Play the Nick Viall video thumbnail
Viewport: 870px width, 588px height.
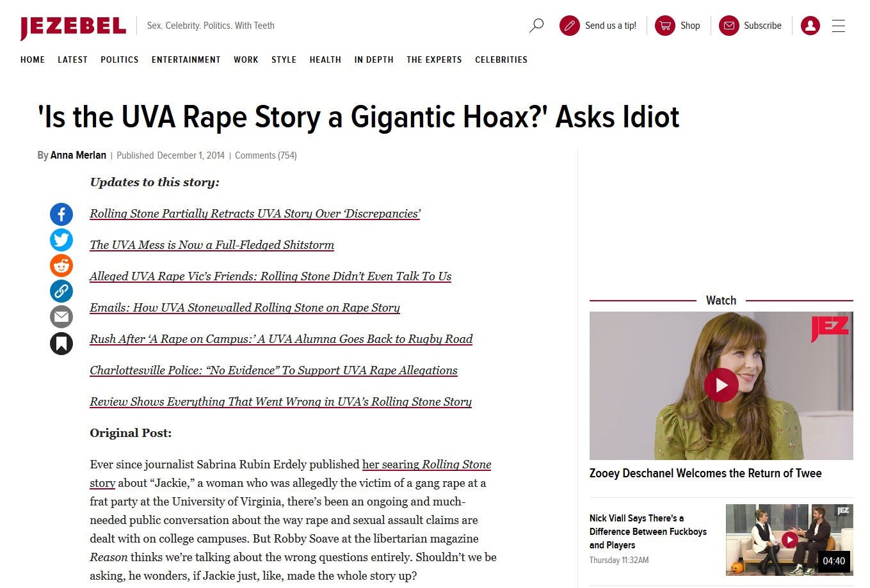click(x=789, y=539)
